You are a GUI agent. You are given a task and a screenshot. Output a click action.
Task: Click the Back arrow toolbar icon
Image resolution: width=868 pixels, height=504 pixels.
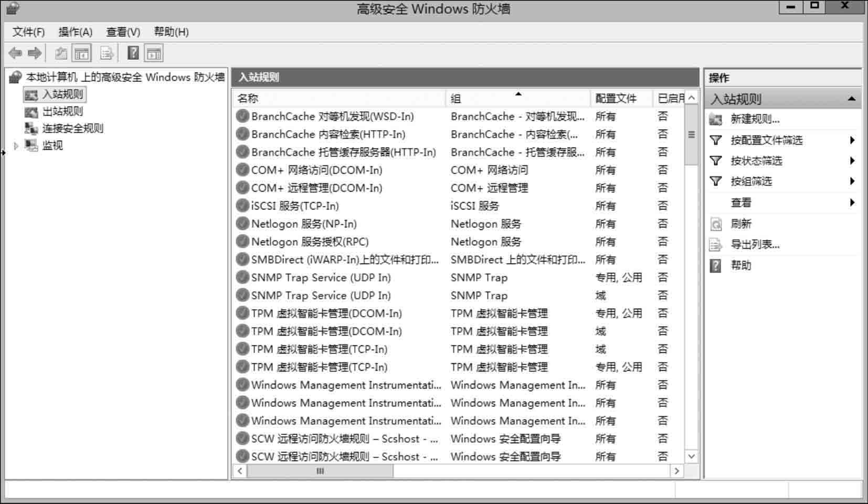click(x=15, y=53)
